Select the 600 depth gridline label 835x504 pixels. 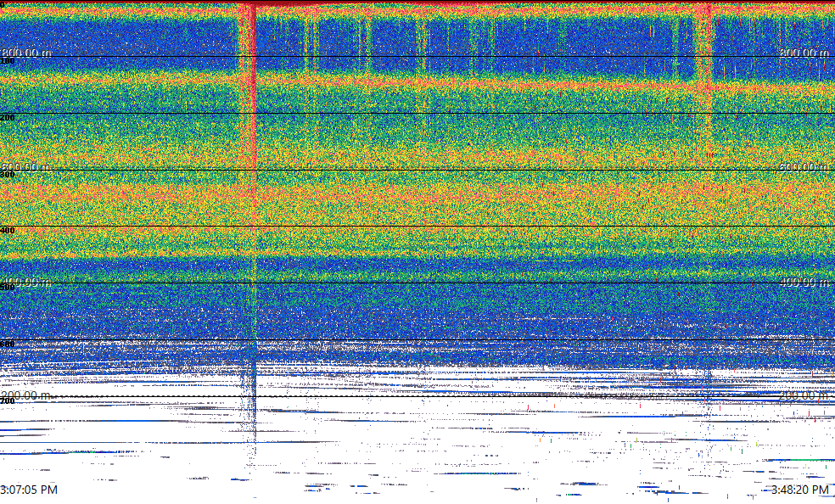pyautogui.click(x=8, y=344)
